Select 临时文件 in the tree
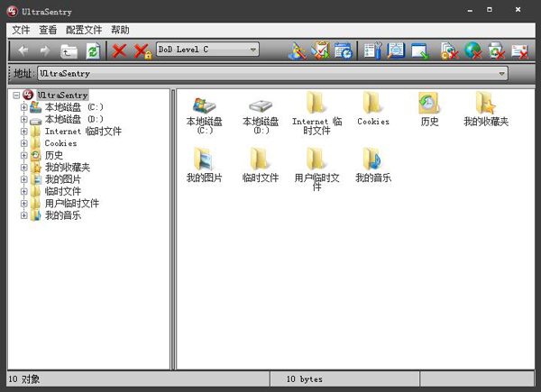 coord(63,191)
